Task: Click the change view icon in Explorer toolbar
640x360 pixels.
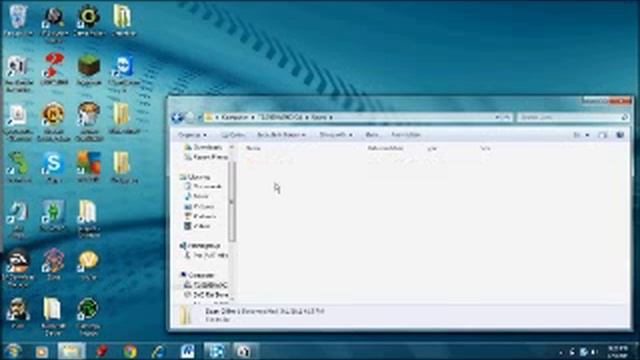Action: (577, 135)
